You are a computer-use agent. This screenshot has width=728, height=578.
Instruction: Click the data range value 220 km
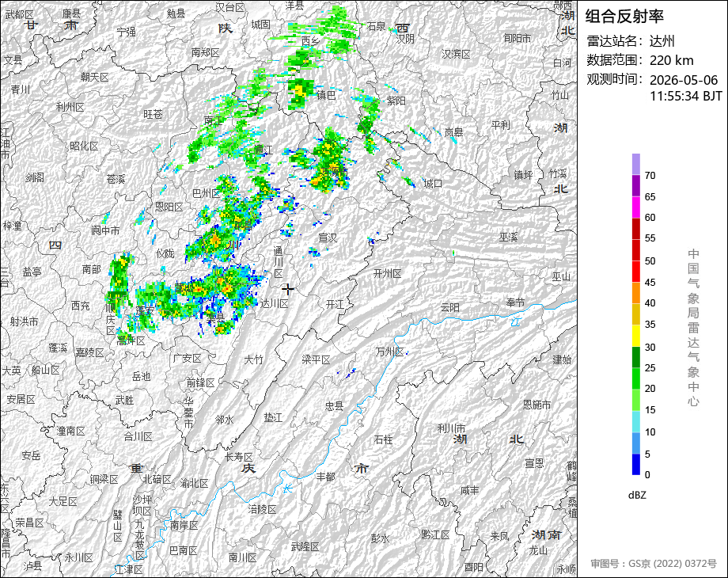tap(671, 60)
